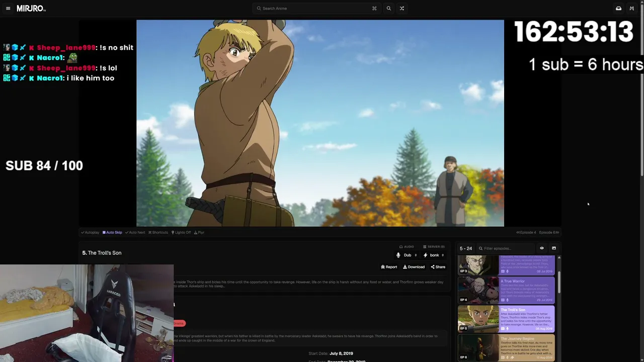Open the M profile icon in the header
Viewport: 644px width, 362px height.
point(631,9)
